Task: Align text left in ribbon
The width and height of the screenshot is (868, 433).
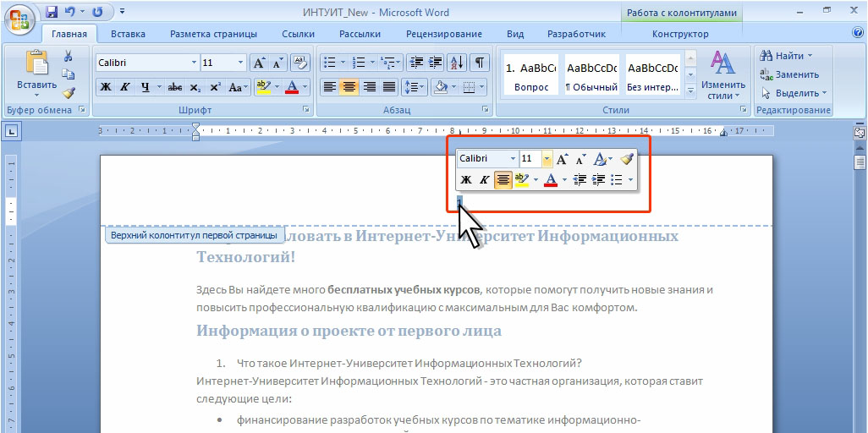Action: coord(330,87)
